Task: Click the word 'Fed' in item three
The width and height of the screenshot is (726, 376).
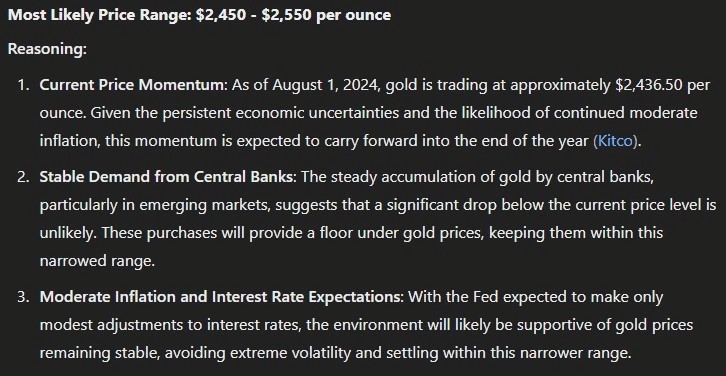Action: click(486, 297)
